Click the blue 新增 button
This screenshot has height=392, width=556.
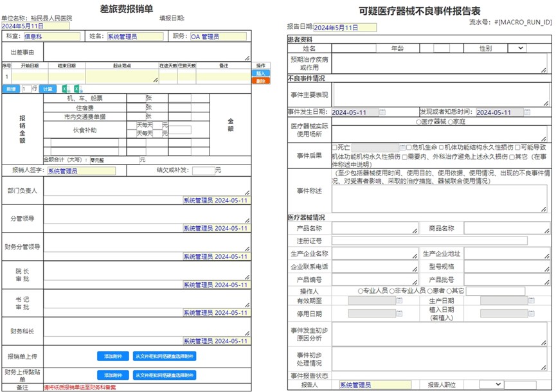click(x=11, y=89)
